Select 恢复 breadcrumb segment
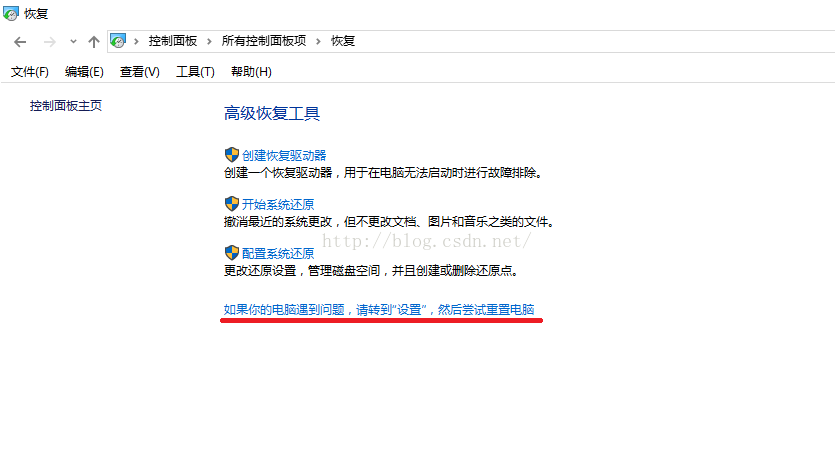This screenshot has width=835, height=460. (x=343, y=41)
